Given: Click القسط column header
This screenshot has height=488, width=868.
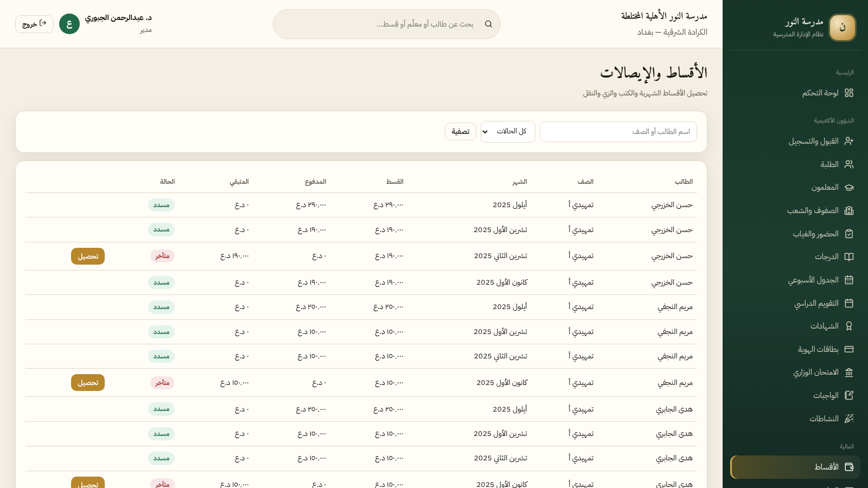Looking at the screenshot, I should 395,182.
